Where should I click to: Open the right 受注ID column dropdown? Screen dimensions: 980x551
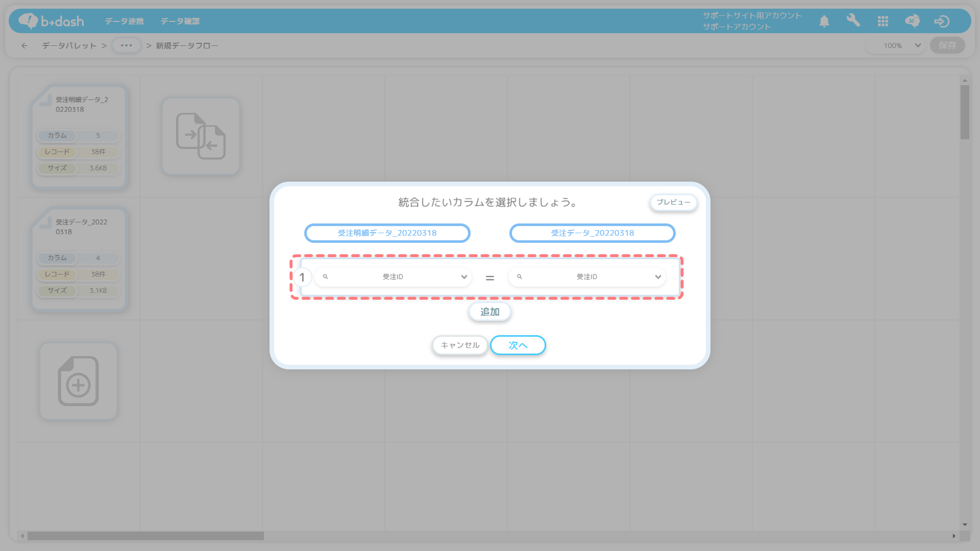tap(587, 277)
